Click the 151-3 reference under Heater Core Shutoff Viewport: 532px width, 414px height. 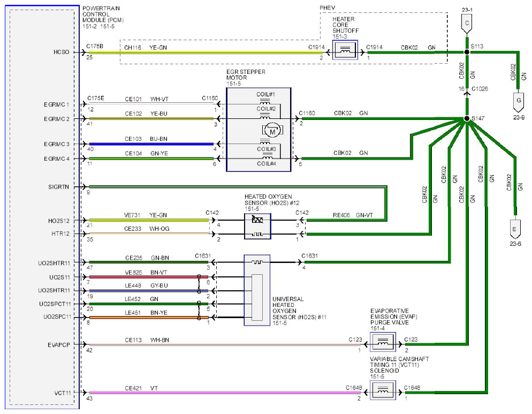tap(340, 36)
